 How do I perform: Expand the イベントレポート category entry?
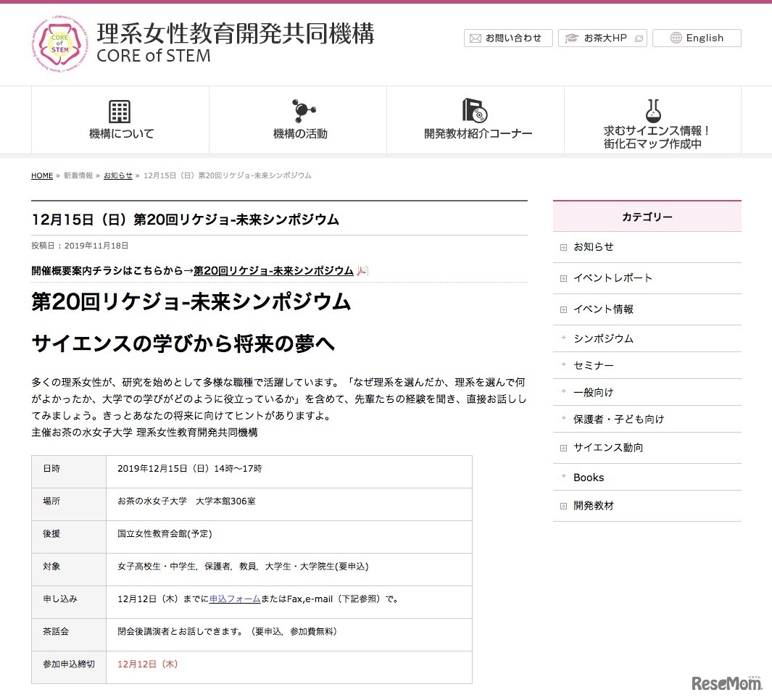coord(564,278)
